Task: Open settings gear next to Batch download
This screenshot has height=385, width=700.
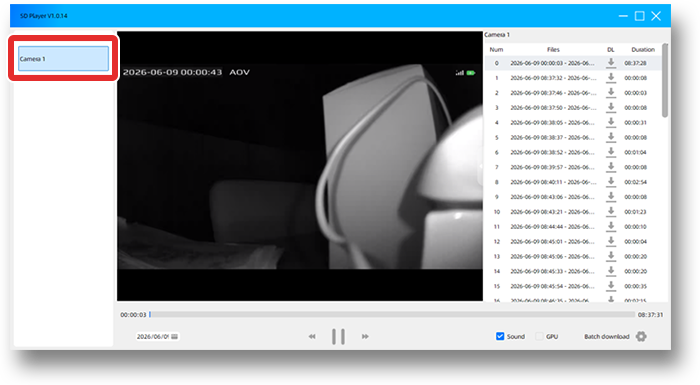Action: pos(641,336)
